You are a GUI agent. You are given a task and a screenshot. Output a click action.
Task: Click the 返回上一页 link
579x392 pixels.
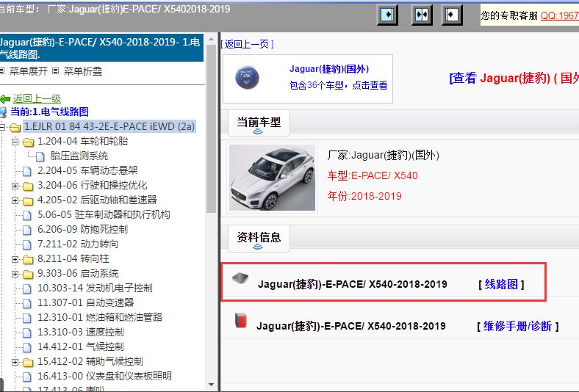[x=247, y=44]
